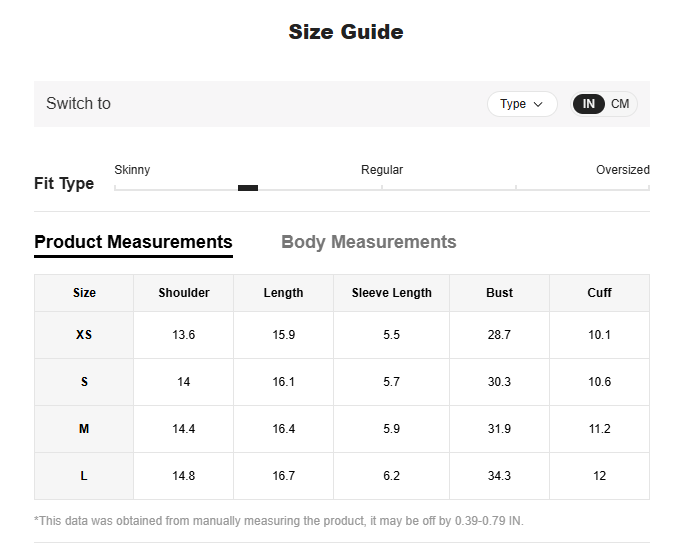The height and width of the screenshot is (544, 684).
Task: Click the Regular fit label
Action: point(382,170)
